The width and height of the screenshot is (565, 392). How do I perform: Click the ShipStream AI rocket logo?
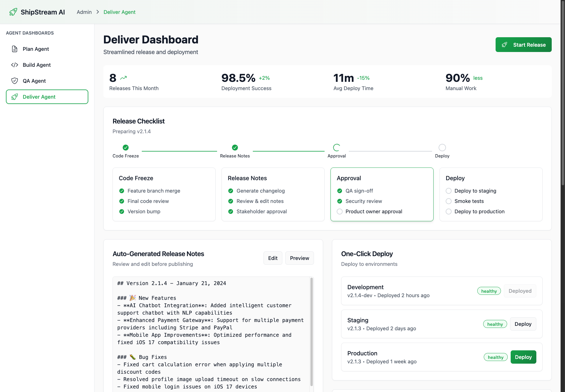(13, 12)
